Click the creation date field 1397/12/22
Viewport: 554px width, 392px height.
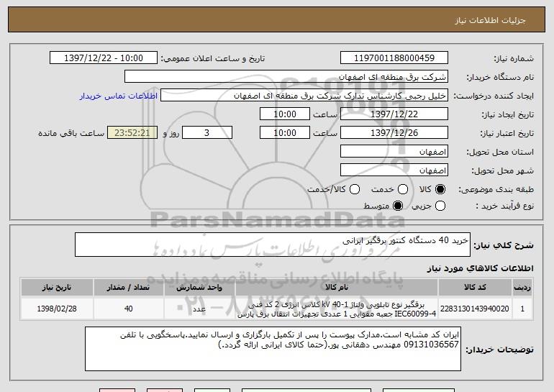pos(394,114)
